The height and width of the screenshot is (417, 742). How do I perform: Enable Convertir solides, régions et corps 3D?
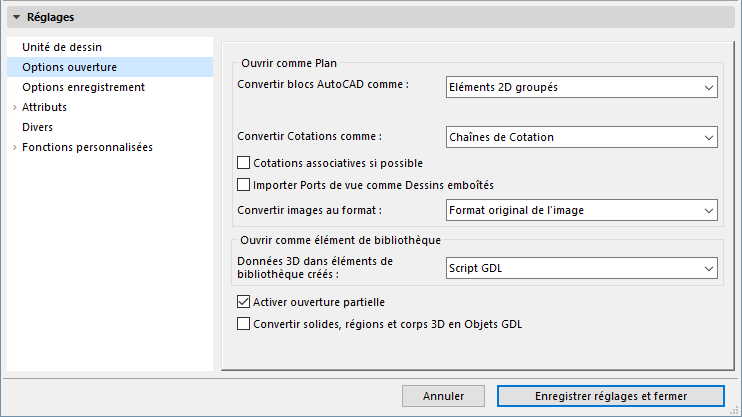243,323
